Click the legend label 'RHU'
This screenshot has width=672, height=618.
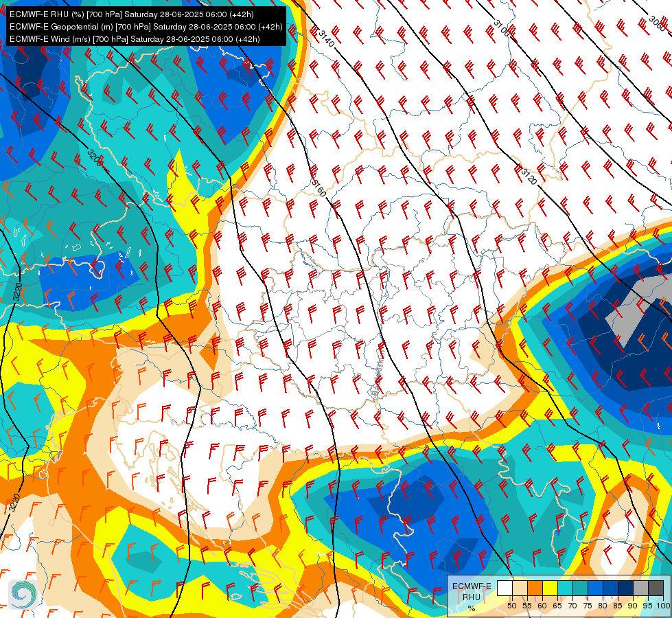coord(472,597)
